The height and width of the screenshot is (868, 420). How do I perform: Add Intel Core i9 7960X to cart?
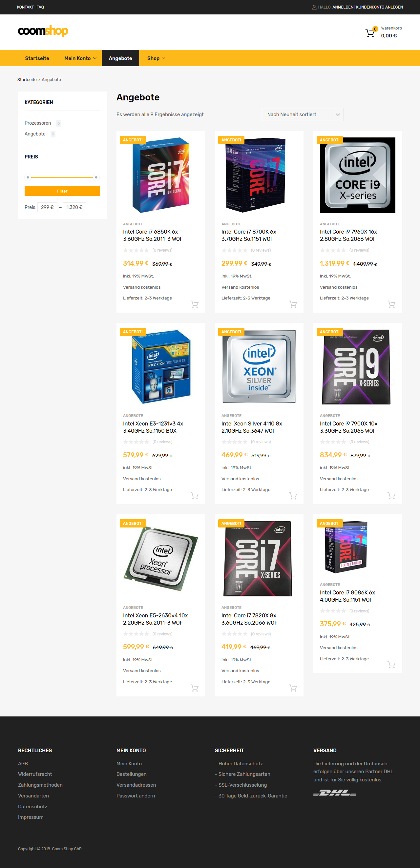click(391, 304)
